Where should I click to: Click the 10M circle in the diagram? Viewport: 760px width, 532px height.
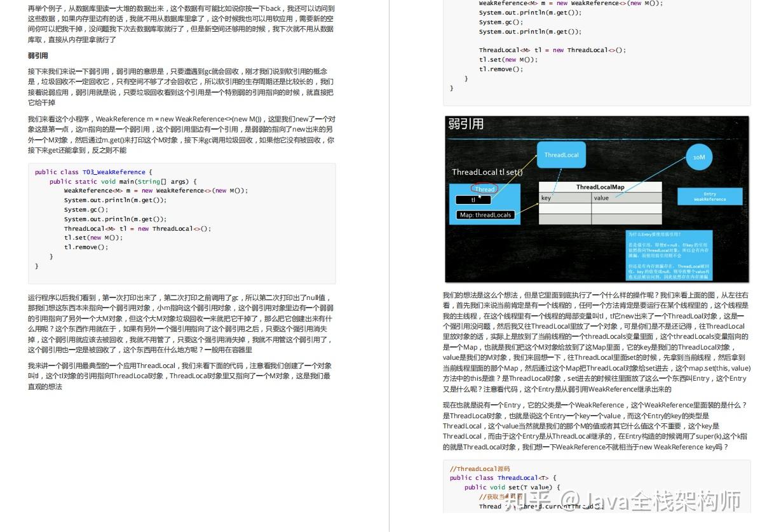[x=699, y=157]
